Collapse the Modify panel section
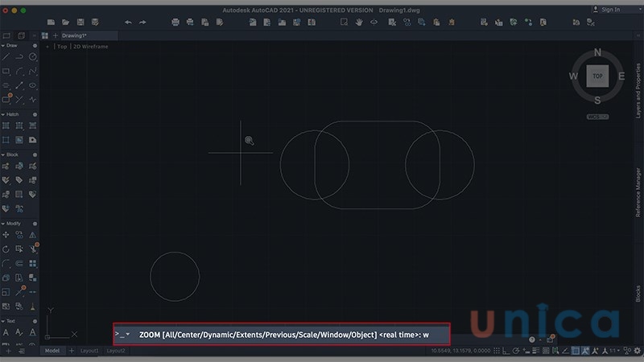This screenshot has width=644, height=362. coord(5,224)
